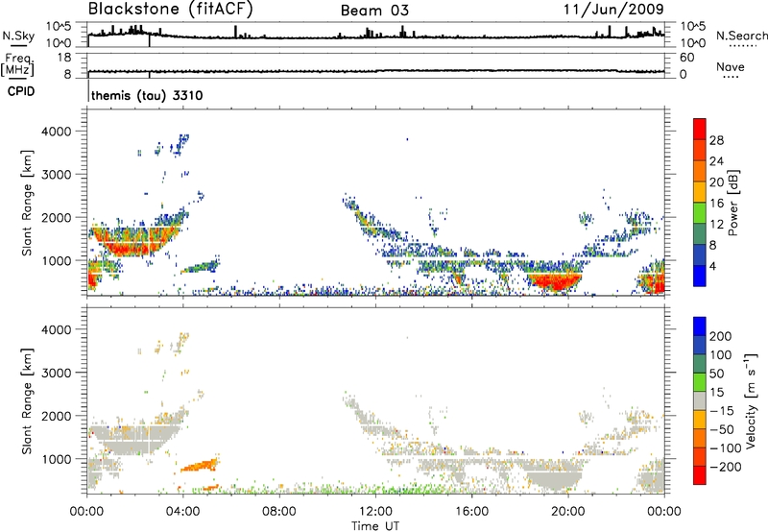Select the "200" value on Velocity color bar
768x532 pixels.
tap(721, 336)
